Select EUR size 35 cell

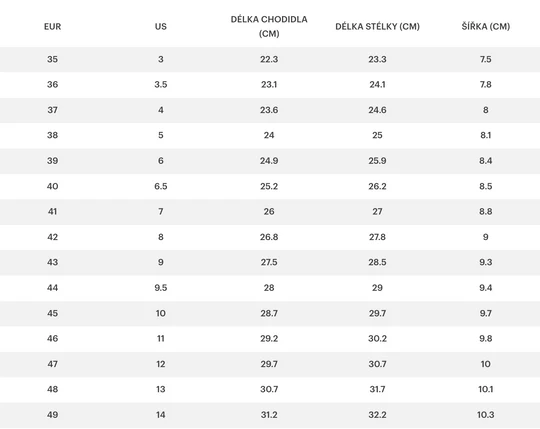tap(52, 59)
